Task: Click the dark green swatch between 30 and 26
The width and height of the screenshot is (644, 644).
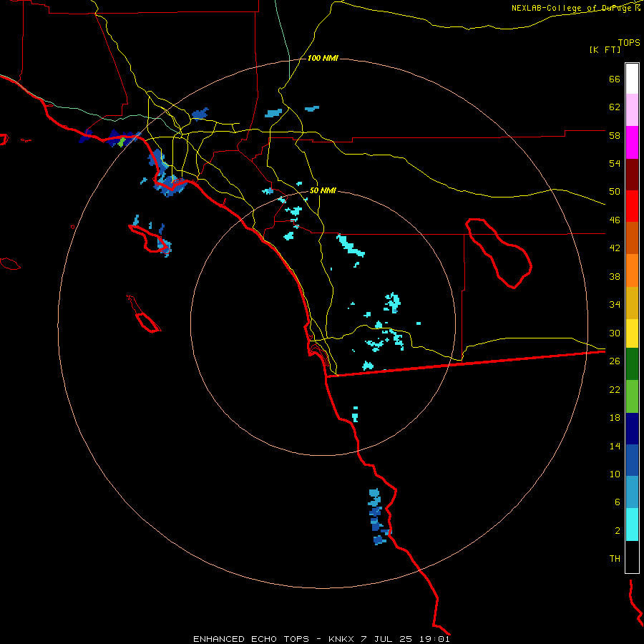Action: 632,364
